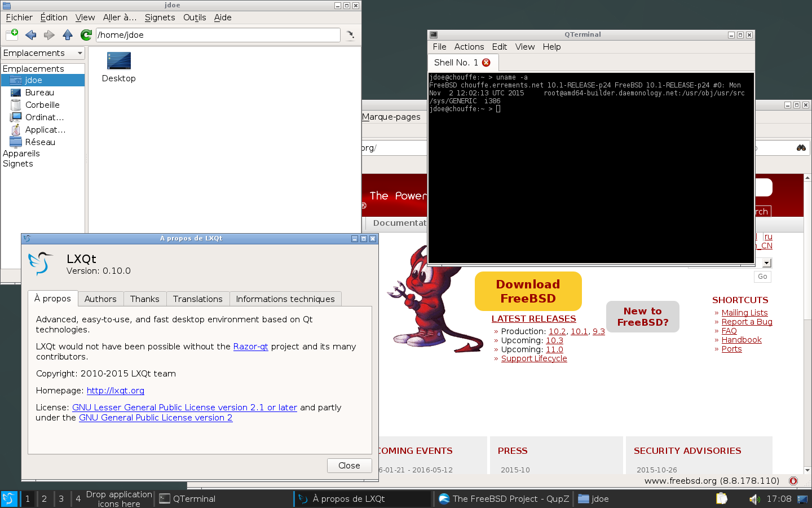Open the Aide menu in file manager
Image resolution: width=812 pixels, height=508 pixels.
223,17
